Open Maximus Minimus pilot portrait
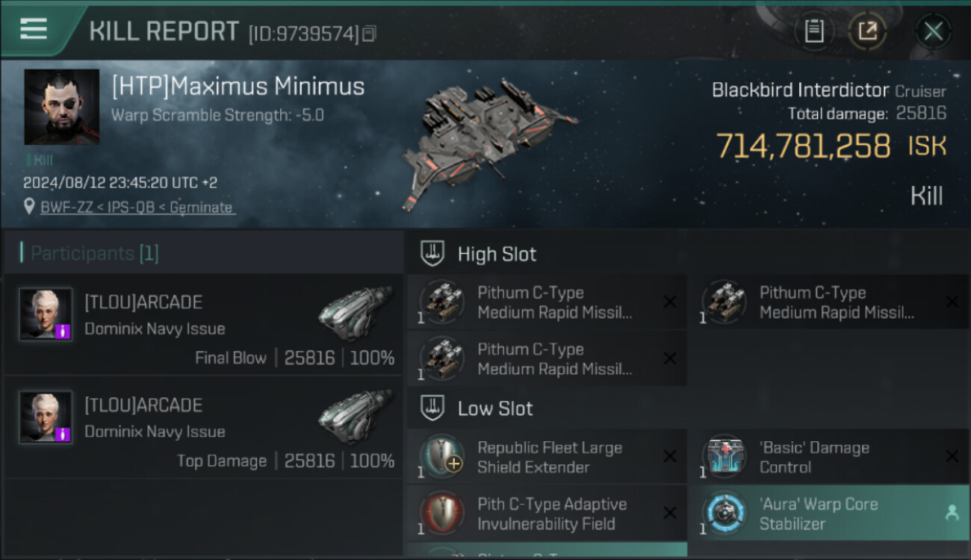The image size is (971, 560). (x=62, y=107)
